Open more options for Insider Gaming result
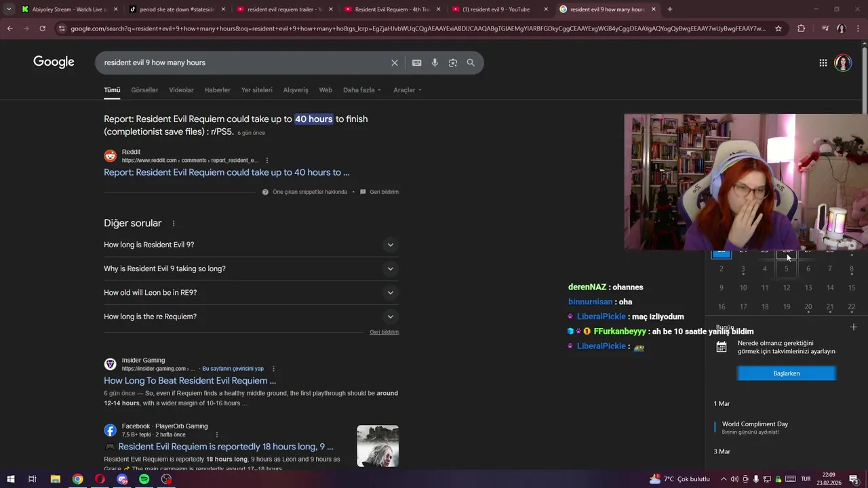 [x=273, y=369]
